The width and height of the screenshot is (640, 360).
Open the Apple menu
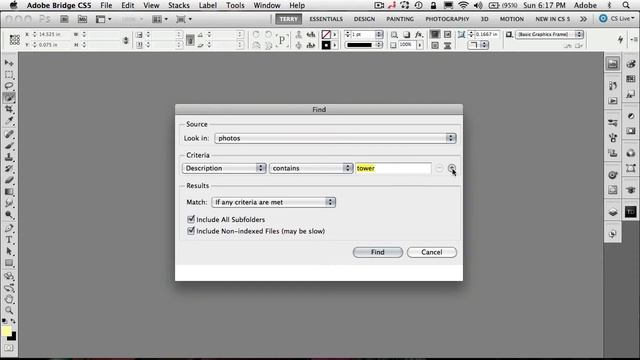click(13, 5)
